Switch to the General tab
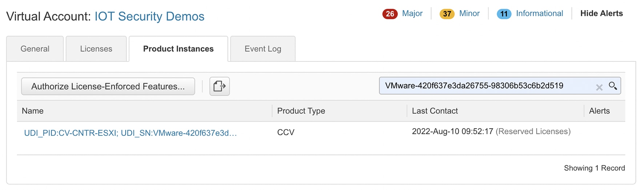644x190 pixels. 35,49
